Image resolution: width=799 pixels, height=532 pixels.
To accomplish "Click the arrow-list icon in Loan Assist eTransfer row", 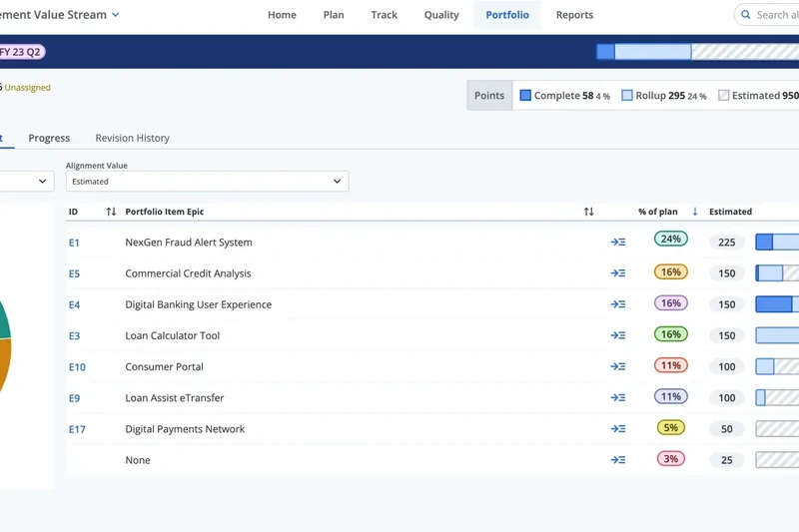I will click(x=618, y=397).
